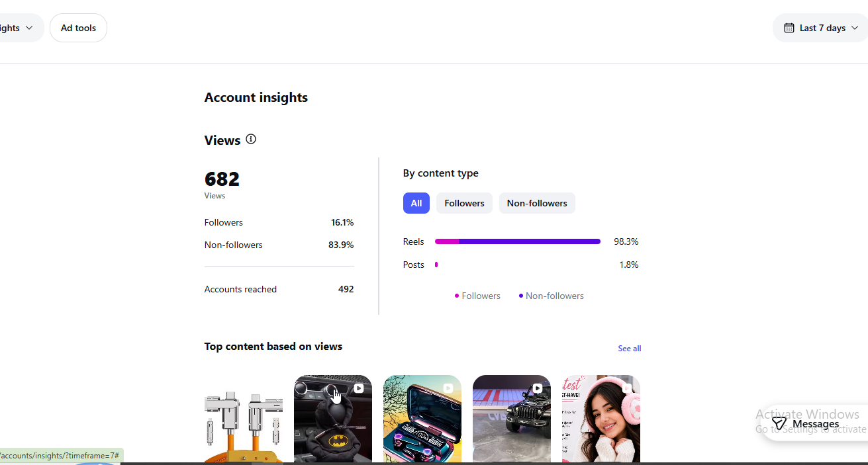The width and height of the screenshot is (868, 465).
Task: Click the Last 7 days chevron arrow
Action: coord(855,28)
